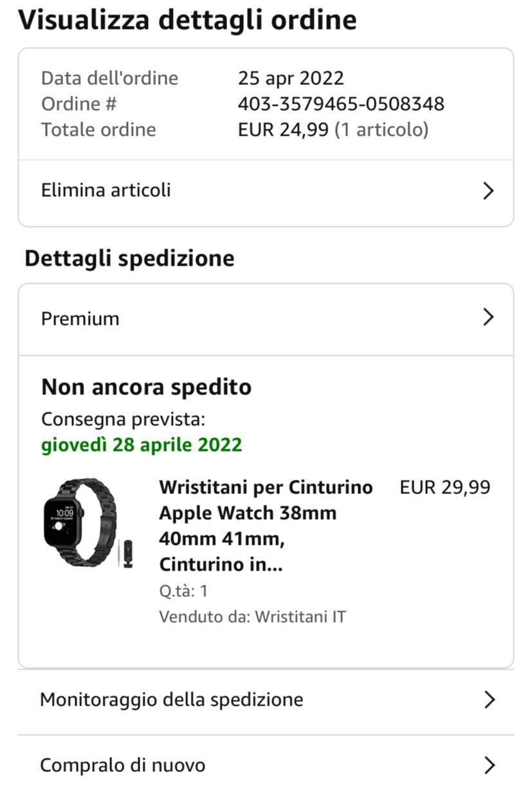532x797 pixels.
Task: Click the order total EUR 24,99
Action: [283, 129]
